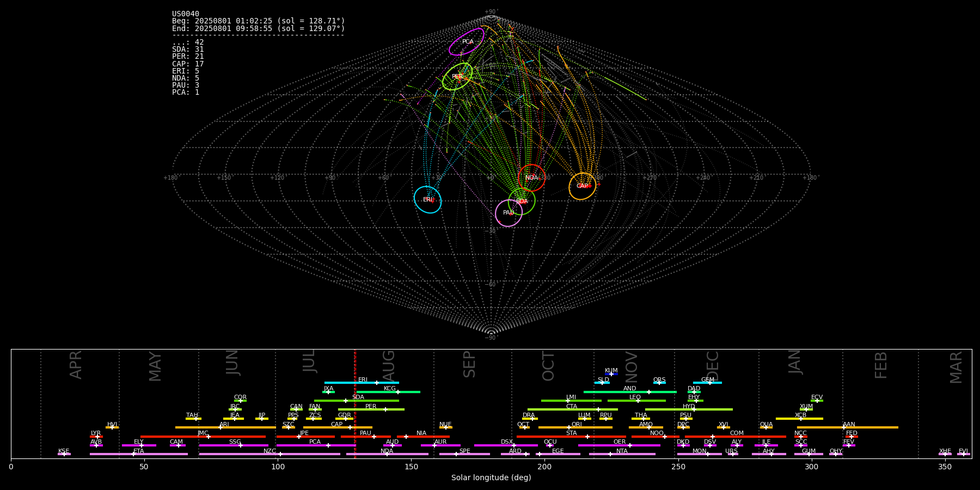Click the 'CAP: 17' count in legend

(188, 64)
